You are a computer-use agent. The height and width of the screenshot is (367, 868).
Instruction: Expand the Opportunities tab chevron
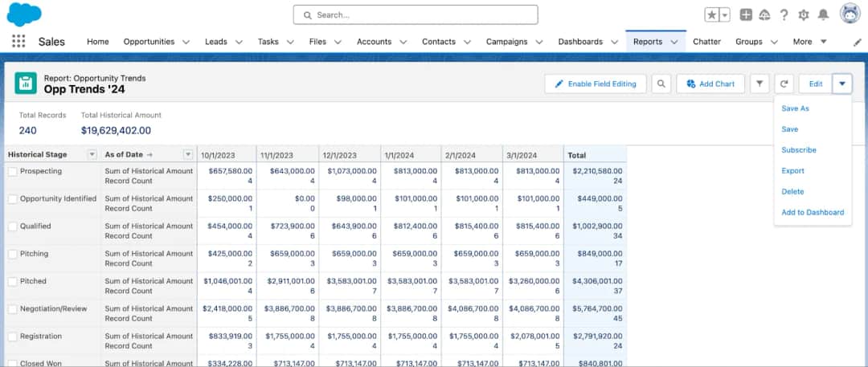coord(186,42)
